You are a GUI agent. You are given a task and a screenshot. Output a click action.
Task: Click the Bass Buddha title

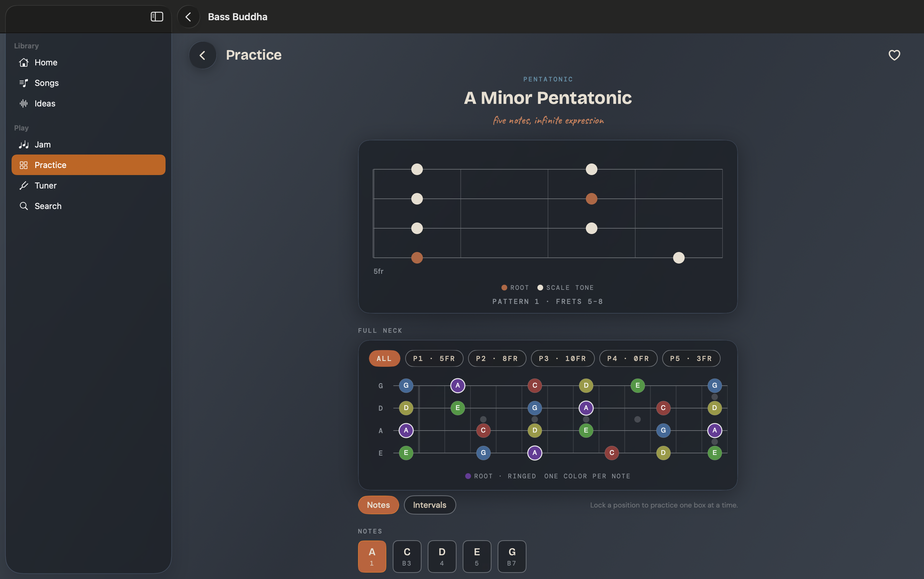(x=238, y=17)
